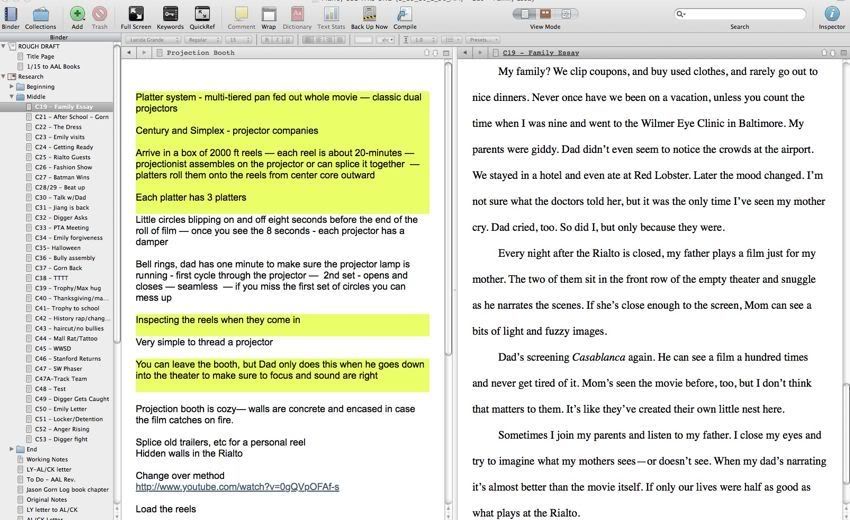Select To Do - AAL Rev. item

(x=50, y=479)
